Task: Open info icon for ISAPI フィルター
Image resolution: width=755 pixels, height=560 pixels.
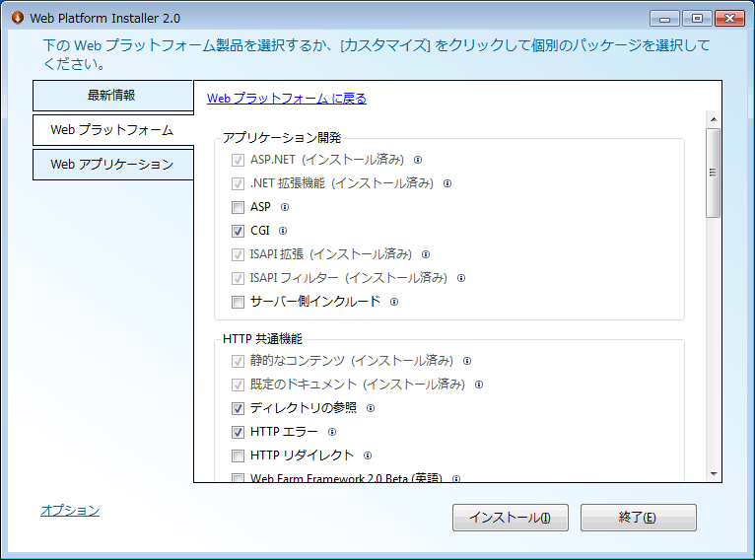Action: 461,278
